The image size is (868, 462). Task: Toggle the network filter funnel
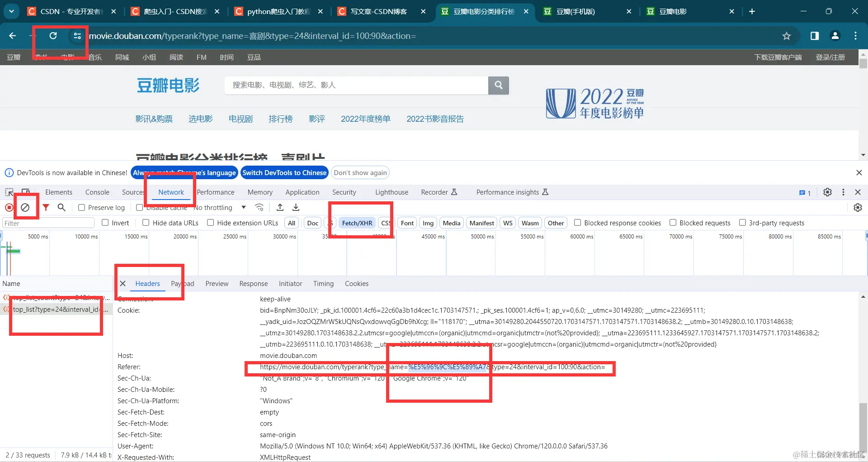coord(46,207)
